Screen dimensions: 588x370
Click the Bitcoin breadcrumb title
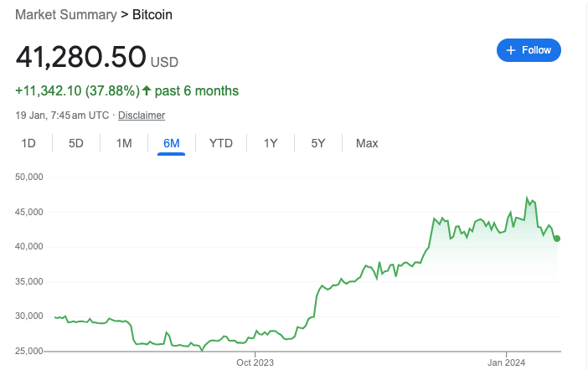152,14
